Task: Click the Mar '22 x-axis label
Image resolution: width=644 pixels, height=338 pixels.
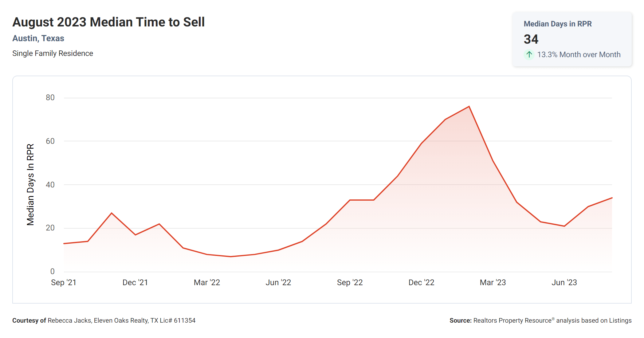Action: click(207, 282)
